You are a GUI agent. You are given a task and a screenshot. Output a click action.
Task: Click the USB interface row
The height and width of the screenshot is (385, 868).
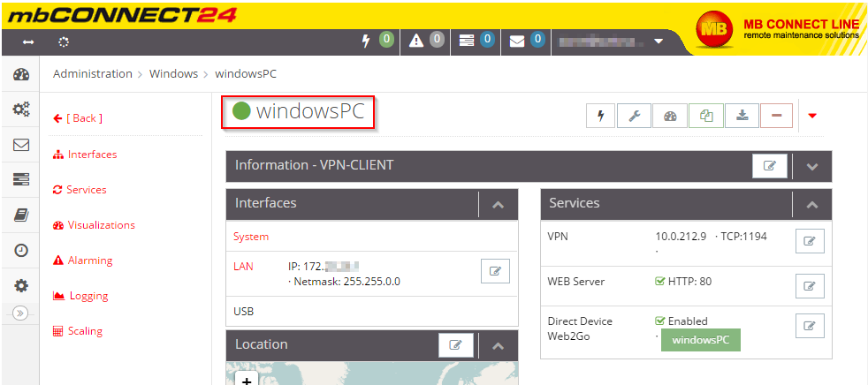pos(372,312)
